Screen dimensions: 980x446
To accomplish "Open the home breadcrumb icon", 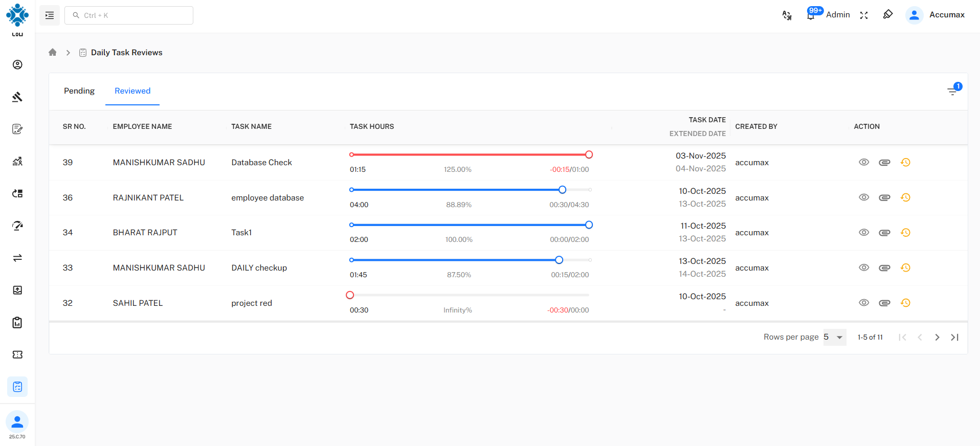I will 53,52.
